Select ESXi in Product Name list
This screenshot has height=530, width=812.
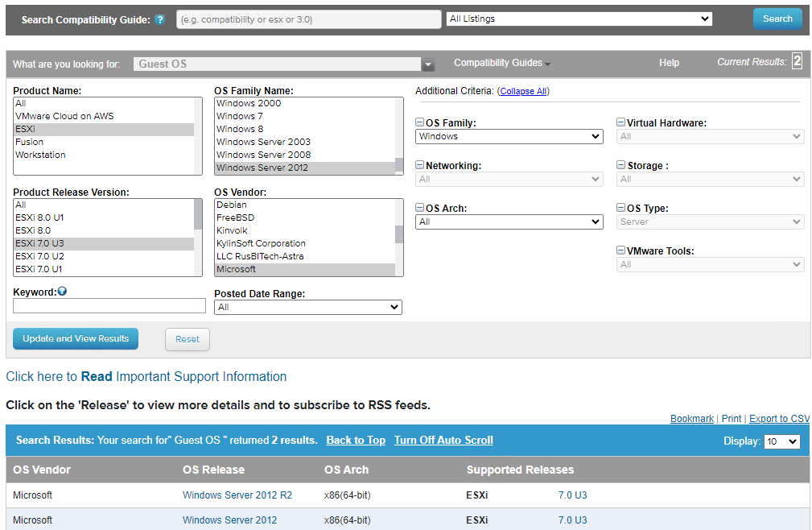click(x=104, y=129)
